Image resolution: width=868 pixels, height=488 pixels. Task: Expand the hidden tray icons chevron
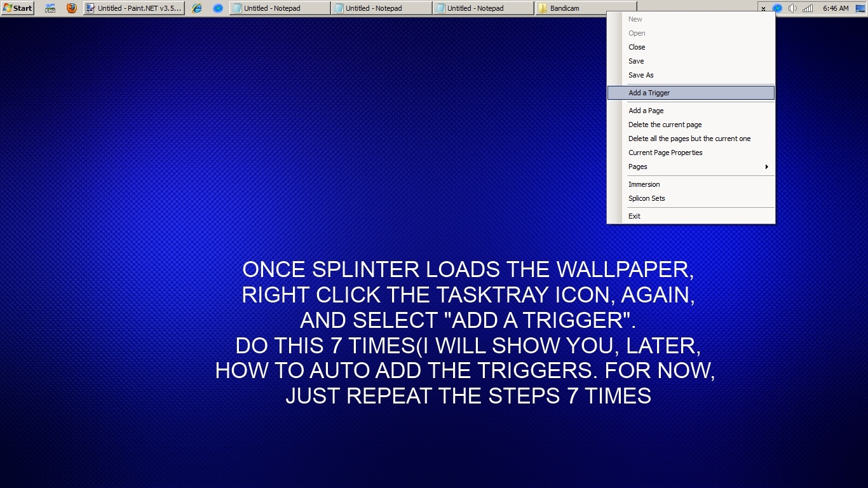(763, 8)
